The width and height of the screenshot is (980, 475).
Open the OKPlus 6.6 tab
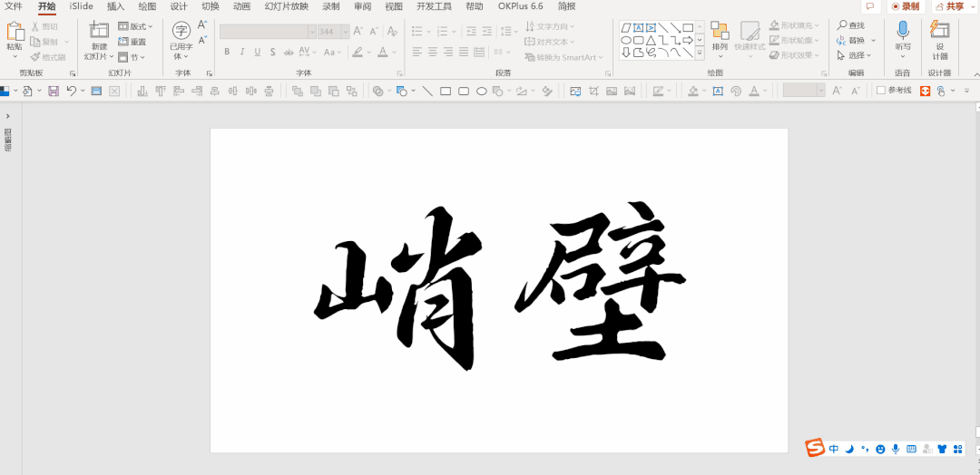(521, 6)
